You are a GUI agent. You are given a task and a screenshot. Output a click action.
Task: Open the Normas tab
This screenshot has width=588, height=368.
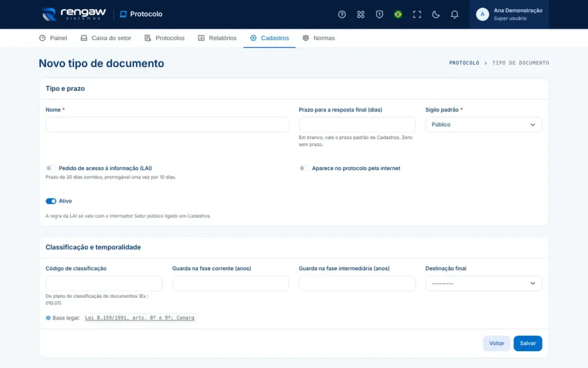tap(318, 38)
